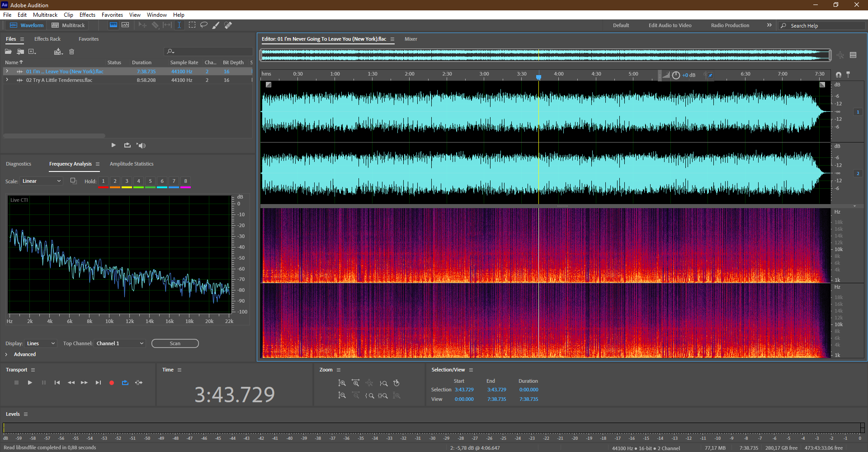Click the marker pin icon on ruler
This screenshot has height=452, width=868.
848,75
